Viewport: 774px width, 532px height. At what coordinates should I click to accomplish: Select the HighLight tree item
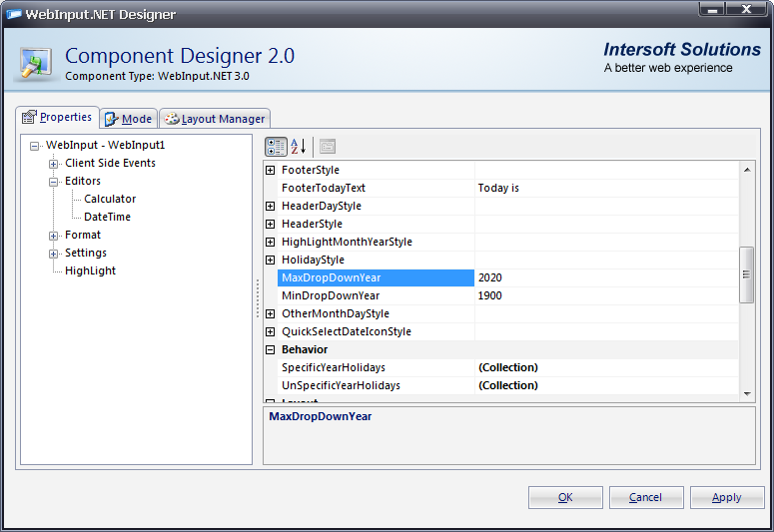coord(90,270)
